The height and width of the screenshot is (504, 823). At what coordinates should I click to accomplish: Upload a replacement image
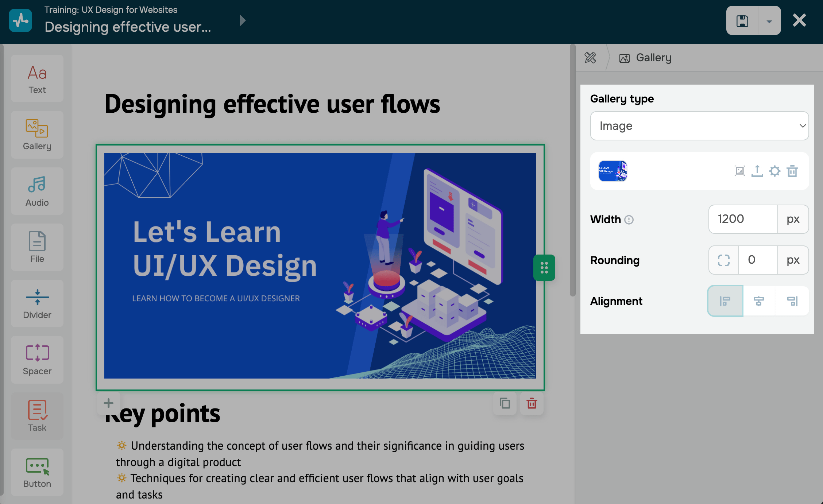click(x=757, y=171)
